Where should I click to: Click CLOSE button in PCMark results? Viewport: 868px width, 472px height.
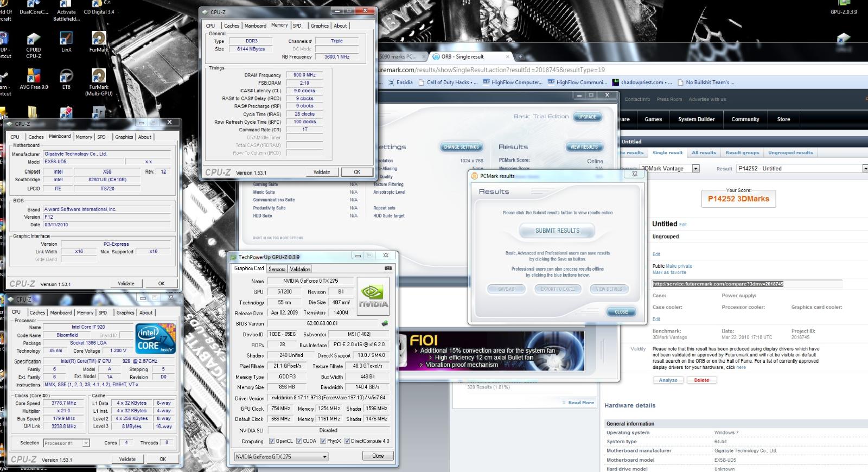[x=621, y=312]
